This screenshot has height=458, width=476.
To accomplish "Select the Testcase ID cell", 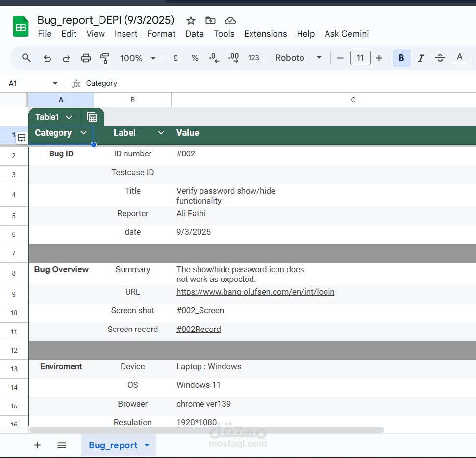I will pos(133,175).
